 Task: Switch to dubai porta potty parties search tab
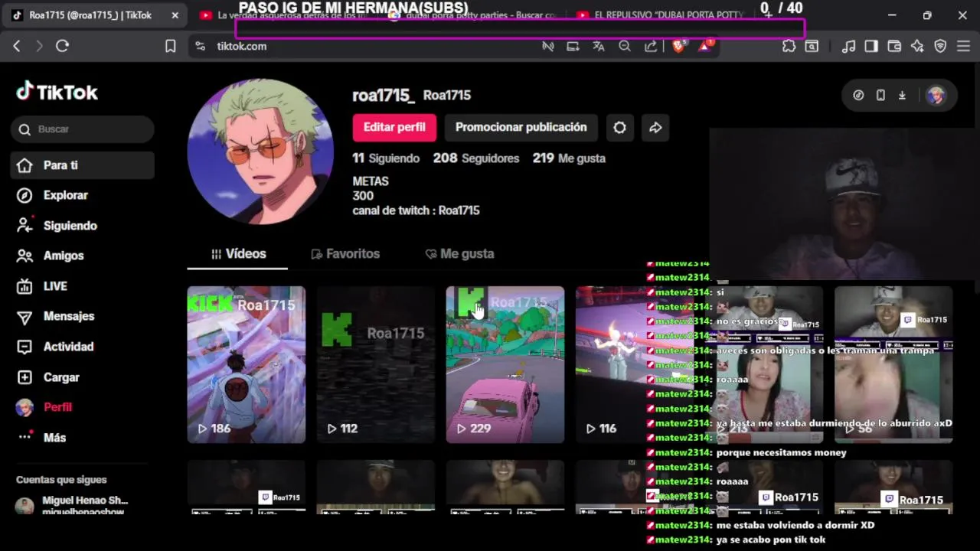[472, 15]
